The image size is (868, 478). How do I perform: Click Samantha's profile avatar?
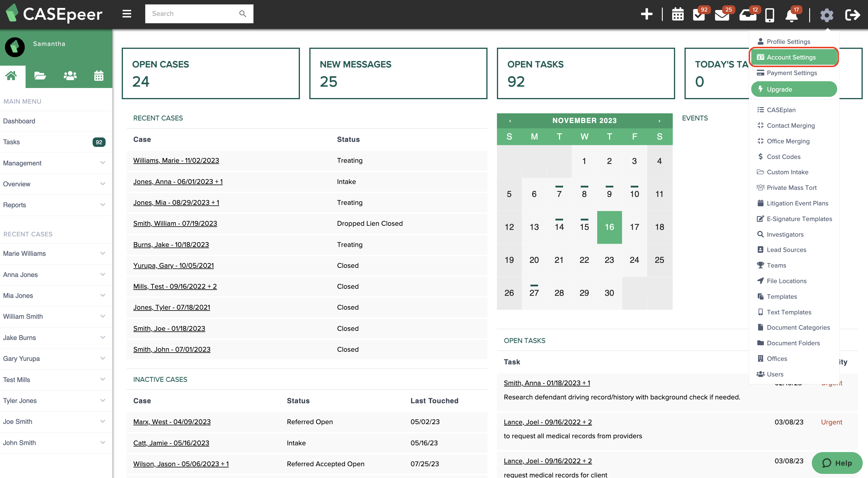click(14, 47)
